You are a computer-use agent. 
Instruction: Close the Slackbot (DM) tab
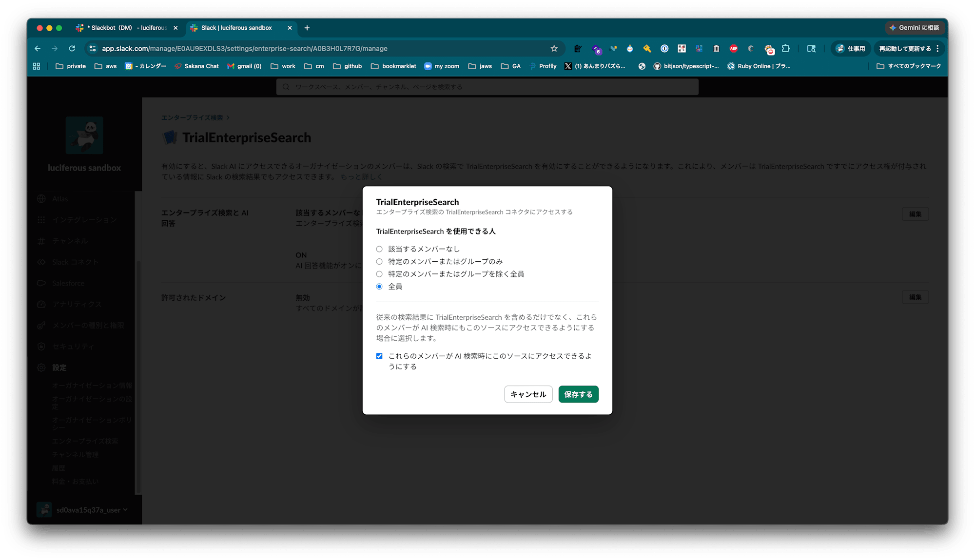[175, 28]
